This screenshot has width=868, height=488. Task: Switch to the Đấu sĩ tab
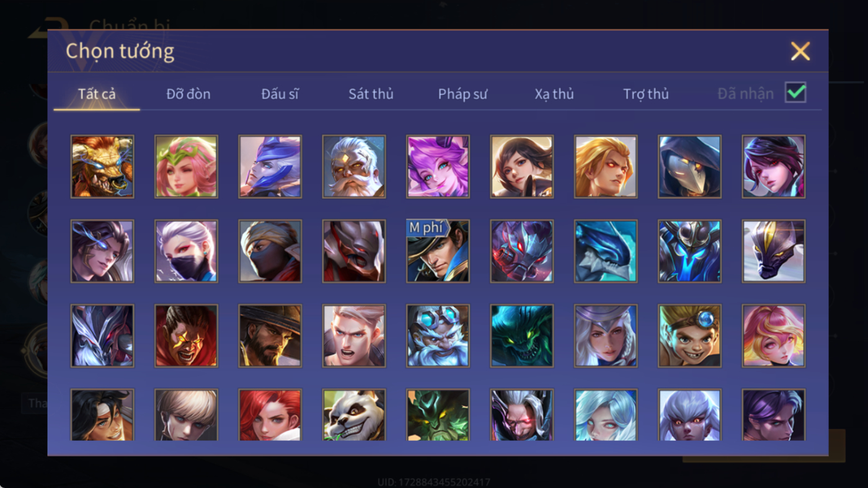tap(280, 94)
